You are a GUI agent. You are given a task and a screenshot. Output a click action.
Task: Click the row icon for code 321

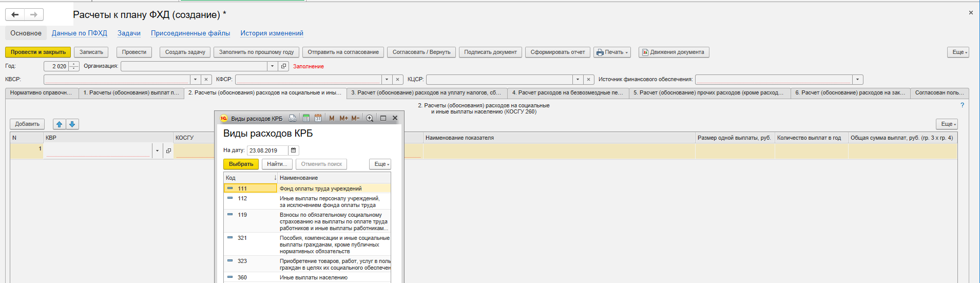tap(230, 237)
